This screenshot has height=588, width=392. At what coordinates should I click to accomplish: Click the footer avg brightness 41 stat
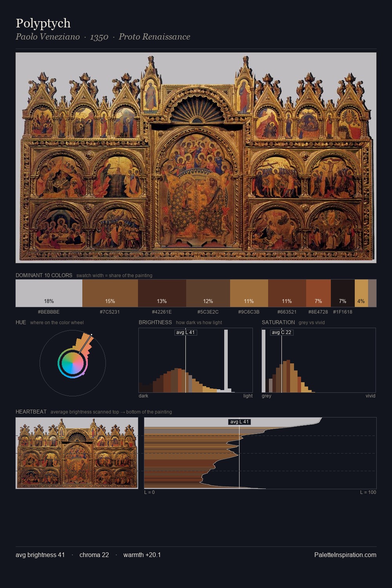coord(40,555)
